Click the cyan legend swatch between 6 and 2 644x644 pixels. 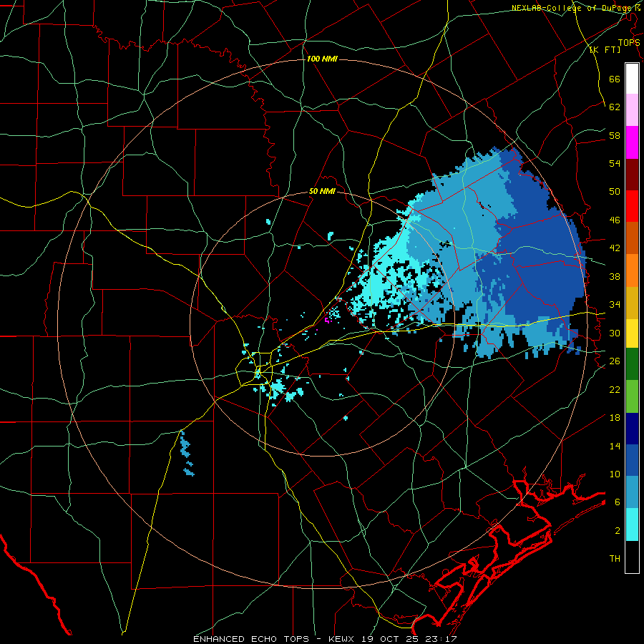632,524
